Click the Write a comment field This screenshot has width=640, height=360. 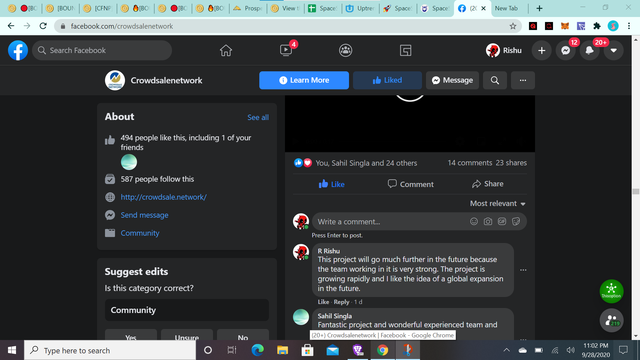click(x=420, y=221)
